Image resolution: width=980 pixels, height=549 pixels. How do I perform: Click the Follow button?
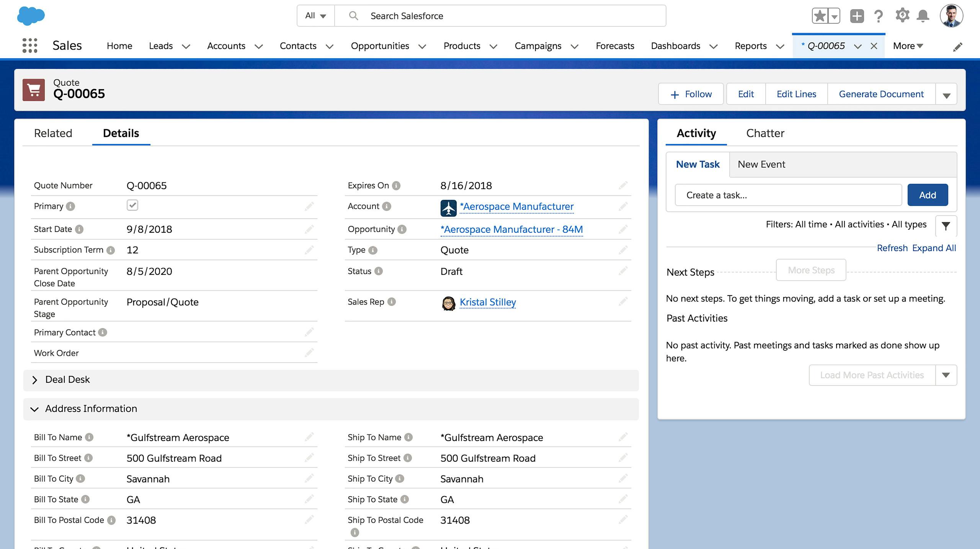pos(691,94)
